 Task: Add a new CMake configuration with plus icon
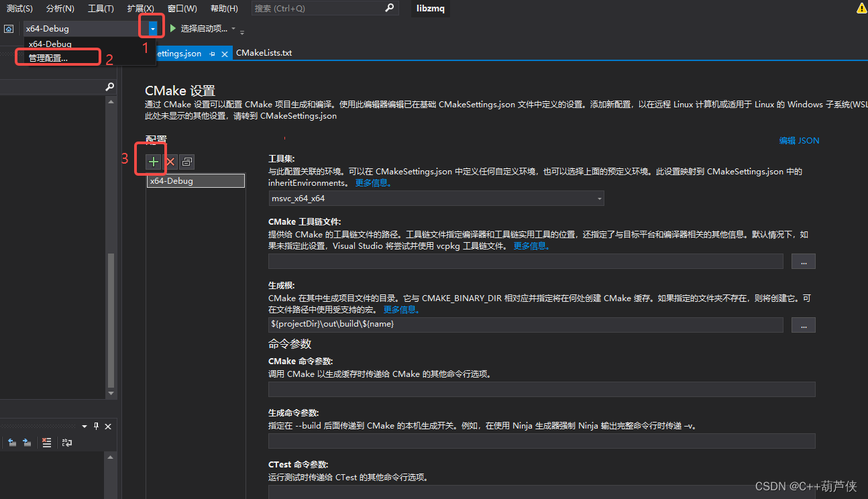click(154, 162)
